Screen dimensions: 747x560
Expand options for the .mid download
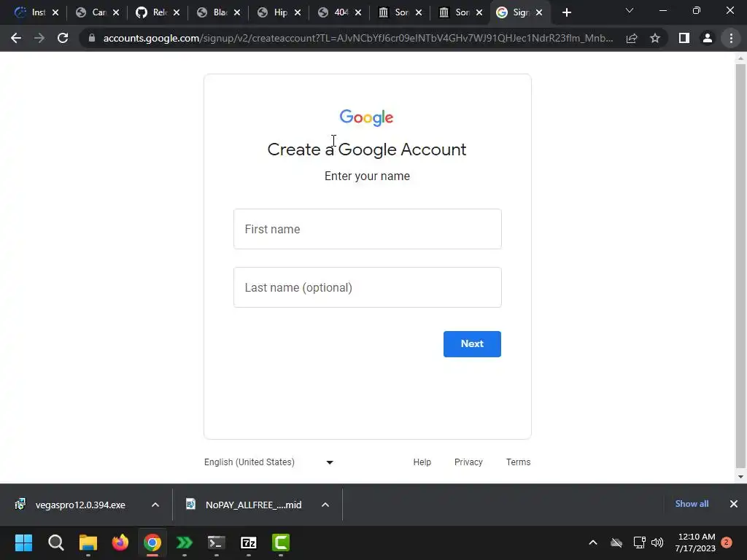(x=325, y=505)
